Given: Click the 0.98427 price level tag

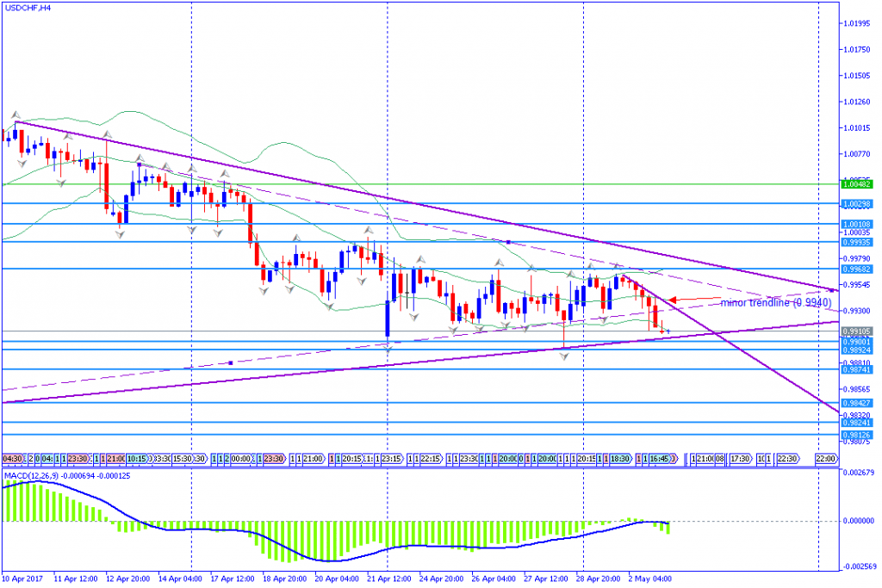Looking at the screenshot, I should tap(857, 403).
